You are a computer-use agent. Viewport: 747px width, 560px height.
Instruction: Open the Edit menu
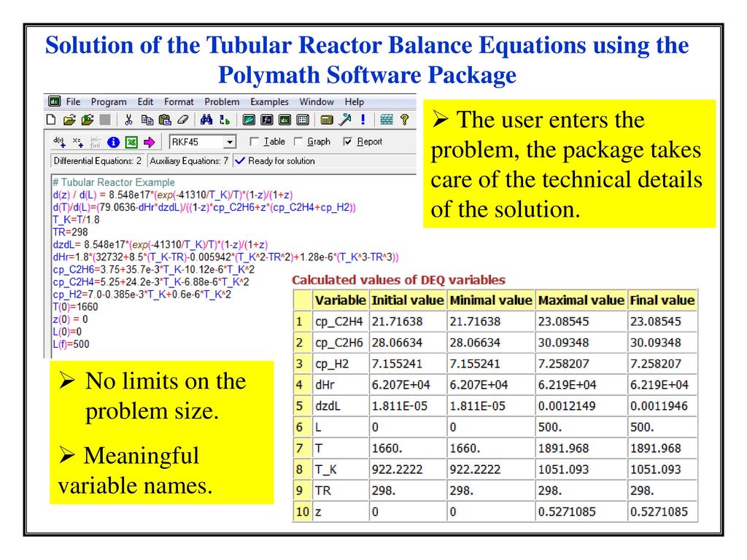pos(145,101)
